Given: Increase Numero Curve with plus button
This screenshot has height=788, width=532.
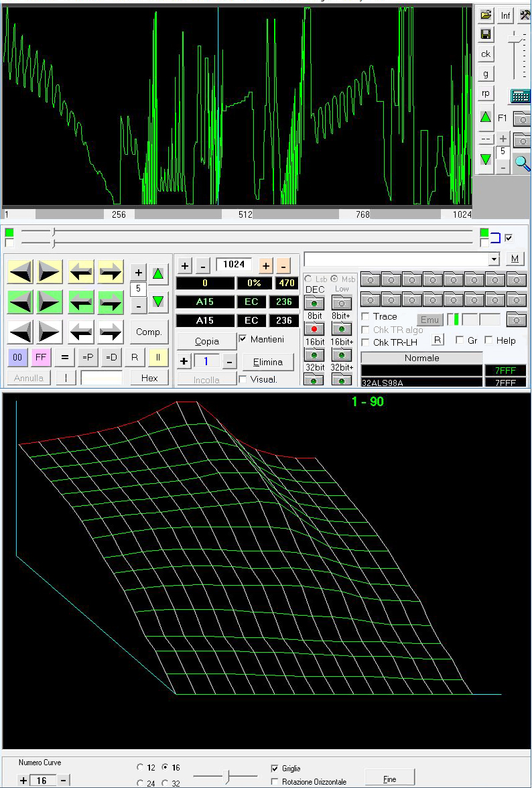Looking at the screenshot, I should [23, 781].
